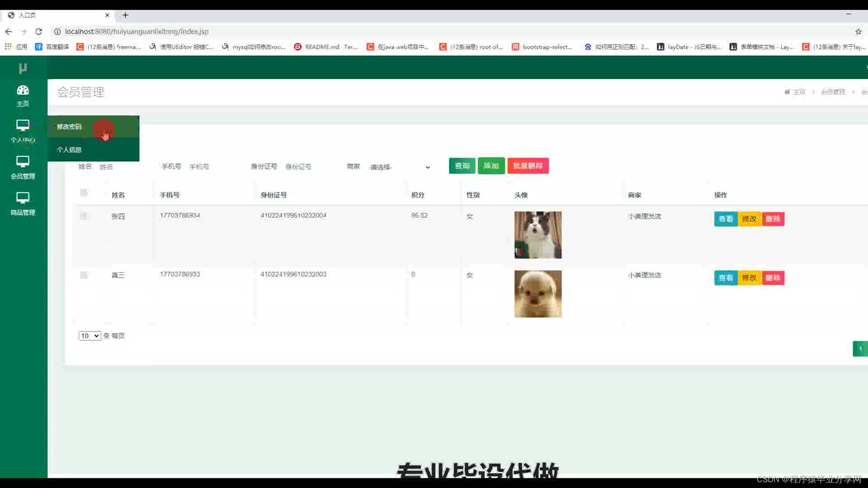Open 会员管理 sidebar icon
The image size is (868, 488).
pyautogui.click(x=23, y=161)
